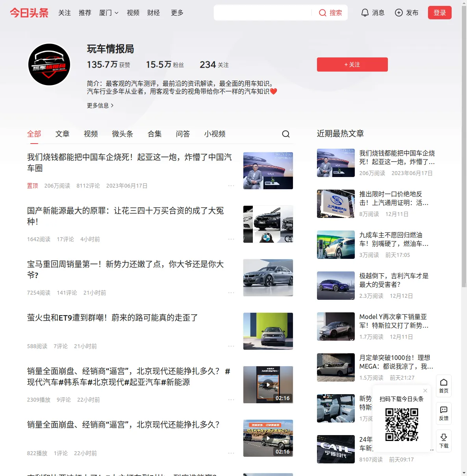Click the 8112评论 count on the pinned article
The height and width of the screenshot is (476, 467).
tap(88, 186)
